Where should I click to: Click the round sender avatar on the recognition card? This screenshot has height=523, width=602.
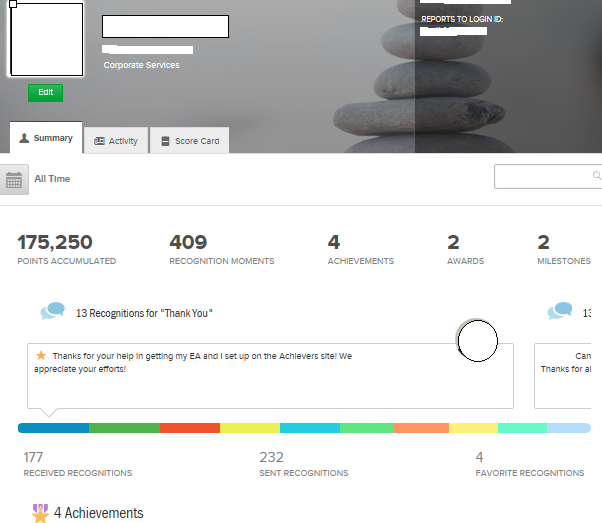coord(477,342)
